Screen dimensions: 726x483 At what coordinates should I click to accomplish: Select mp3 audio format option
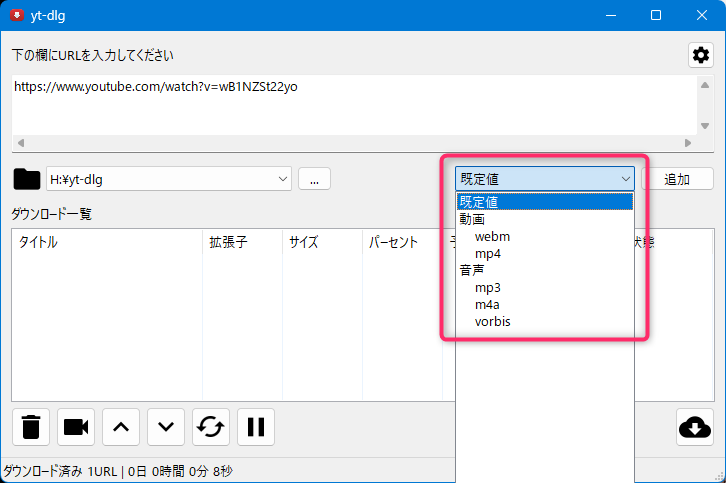pyautogui.click(x=488, y=288)
